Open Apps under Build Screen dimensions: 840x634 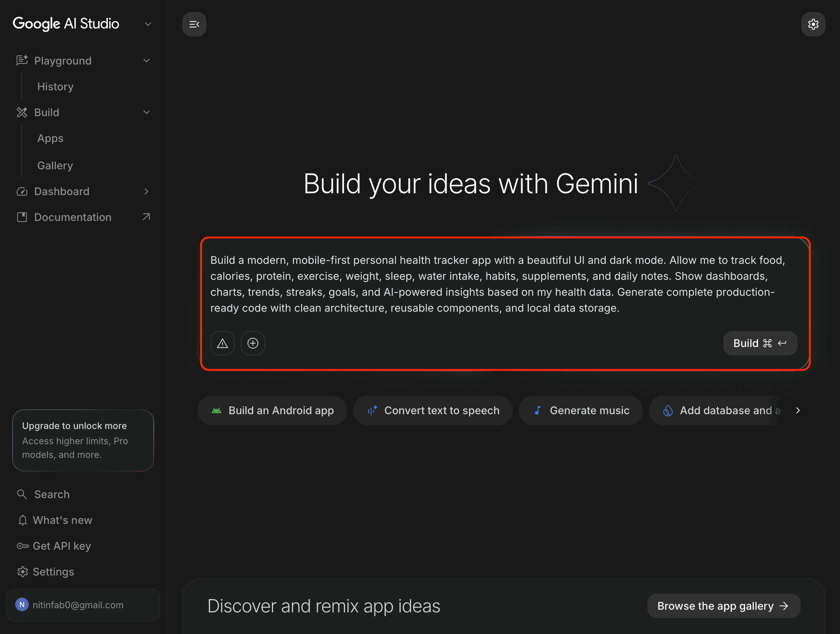tap(50, 138)
